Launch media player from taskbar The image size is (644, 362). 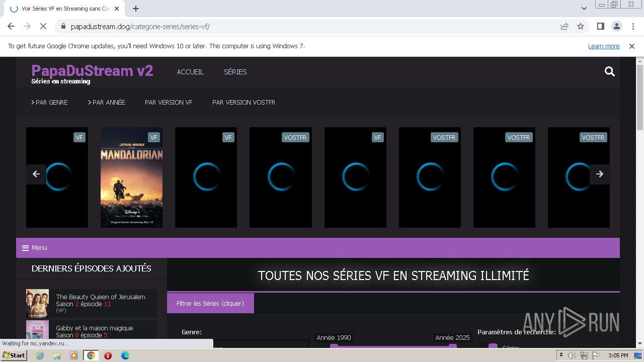pos(74,355)
